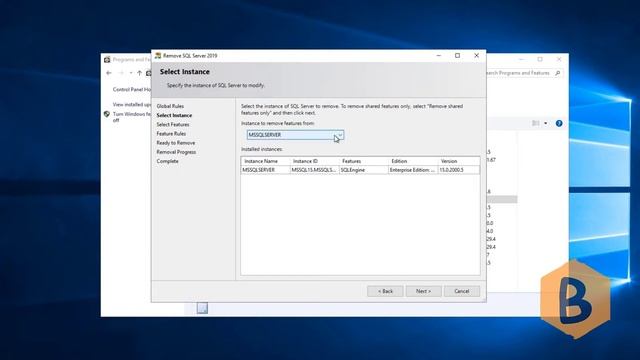The height and width of the screenshot is (360, 640).
Task: Close the Programs and Features window
Action: click(x=559, y=59)
